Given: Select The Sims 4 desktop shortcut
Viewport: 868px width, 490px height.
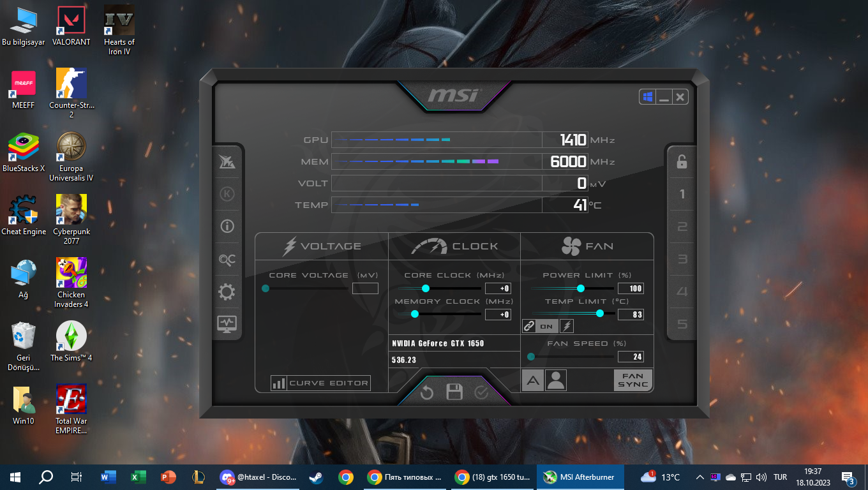Looking at the screenshot, I should click(71, 341).
